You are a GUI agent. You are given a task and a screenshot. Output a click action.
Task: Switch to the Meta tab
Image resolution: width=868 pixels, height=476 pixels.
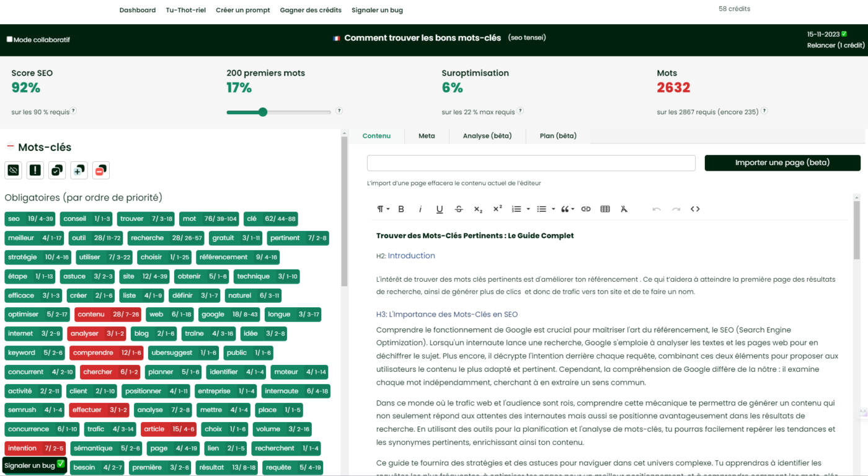click(427, 136)
